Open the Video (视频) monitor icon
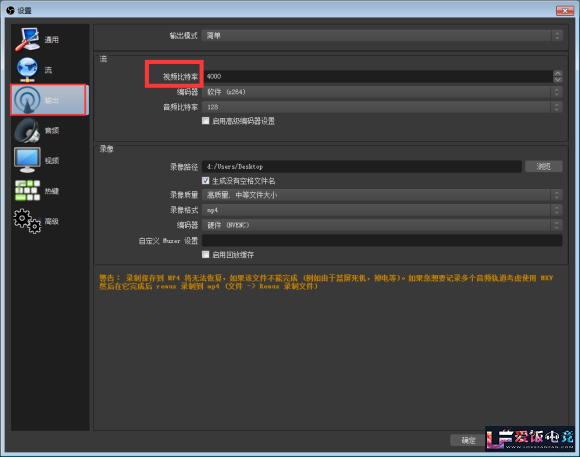This screenshot has height=457, width=580. tap(27, 160)
